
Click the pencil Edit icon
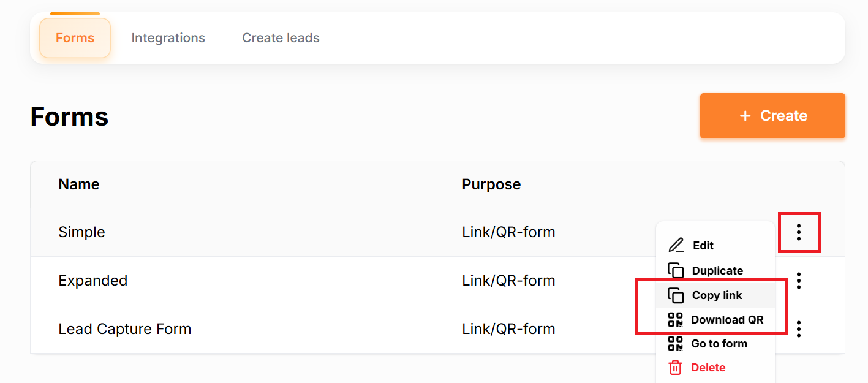point(676,245)
